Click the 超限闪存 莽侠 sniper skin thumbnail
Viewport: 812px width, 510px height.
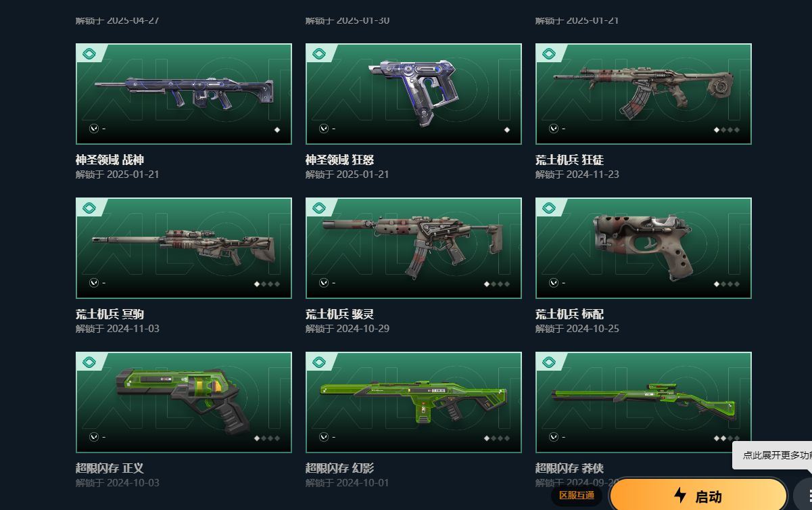click(x=644, y=402)
